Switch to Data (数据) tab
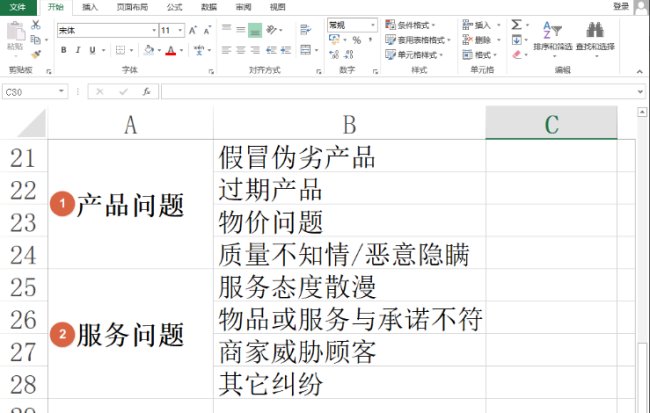Screen dimensions: 650x413 tap(209, 7)
